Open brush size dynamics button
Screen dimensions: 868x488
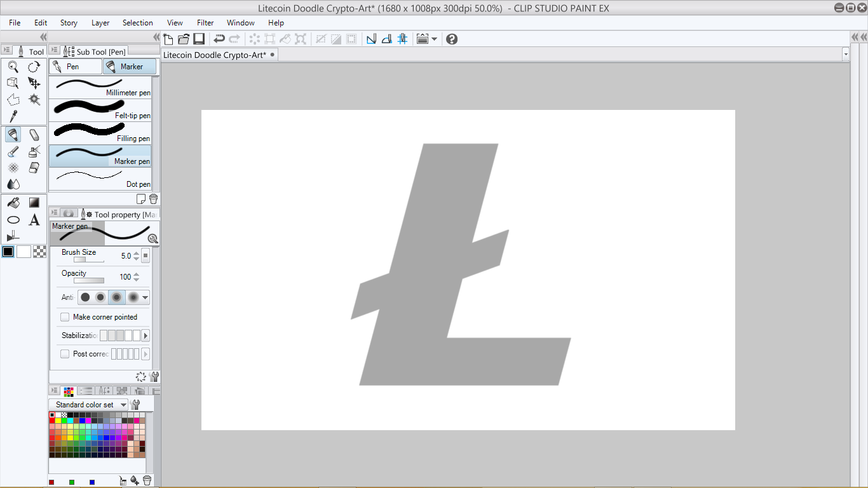pyautogui.click(x=146, y=256)
